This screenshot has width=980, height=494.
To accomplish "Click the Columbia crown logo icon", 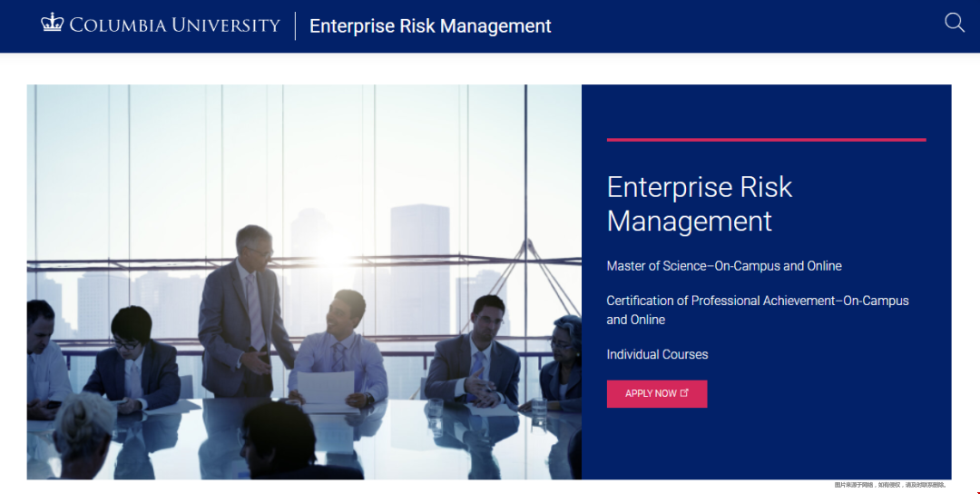I will click(x=53, y=24).
